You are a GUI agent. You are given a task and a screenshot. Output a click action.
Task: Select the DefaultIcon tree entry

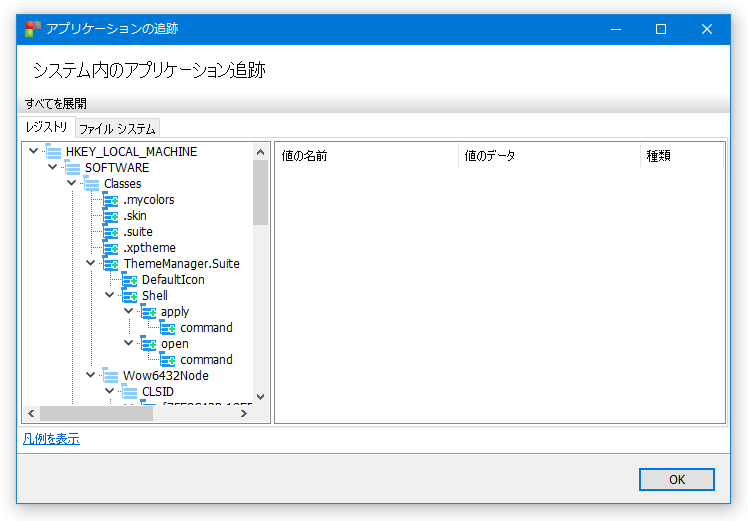(173, 280)
